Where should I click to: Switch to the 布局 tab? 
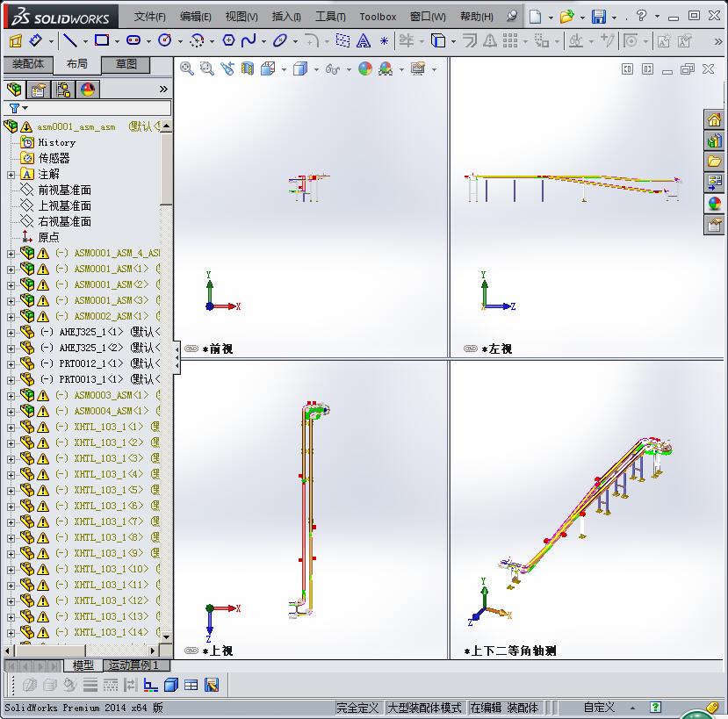click(77, 64)
